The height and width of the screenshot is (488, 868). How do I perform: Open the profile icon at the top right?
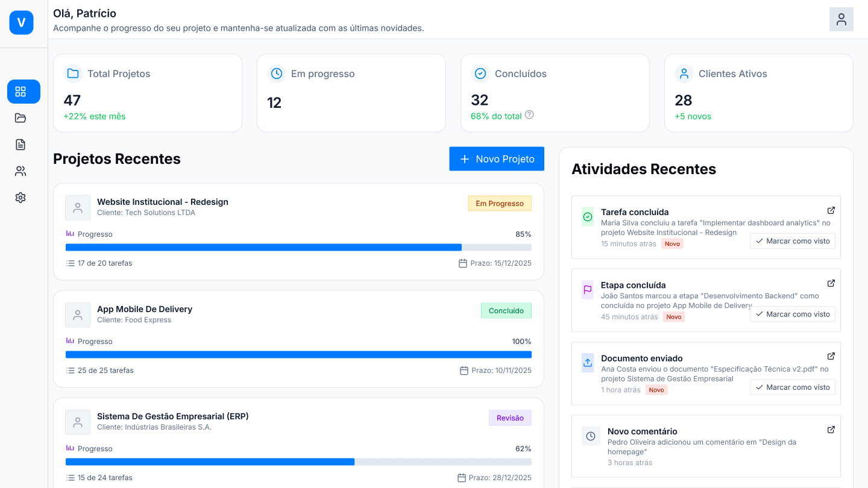coord(841,19)
